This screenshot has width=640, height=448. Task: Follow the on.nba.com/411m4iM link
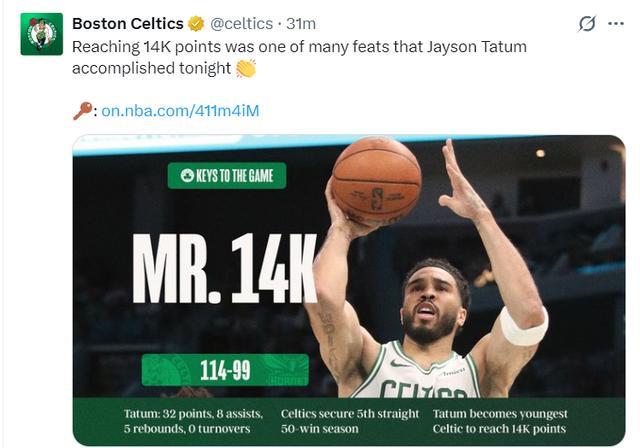point(180,111)
